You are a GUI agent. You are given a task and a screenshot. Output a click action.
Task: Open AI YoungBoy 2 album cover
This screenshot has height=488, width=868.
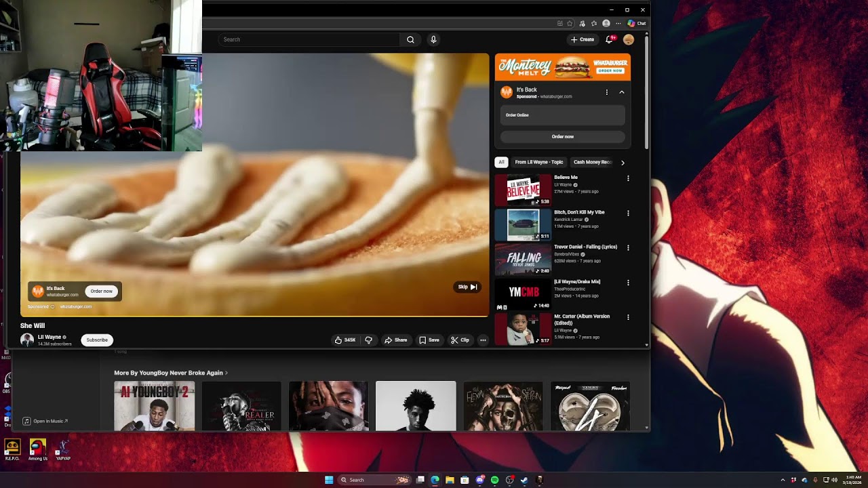point(155,406)
